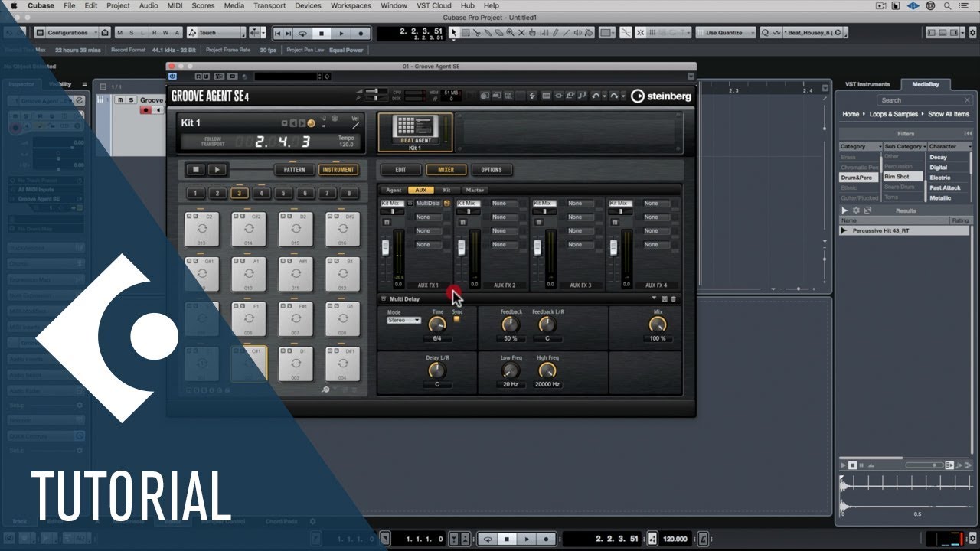
Task: Start playback in Groove Agent pad section
Action: 217,170
